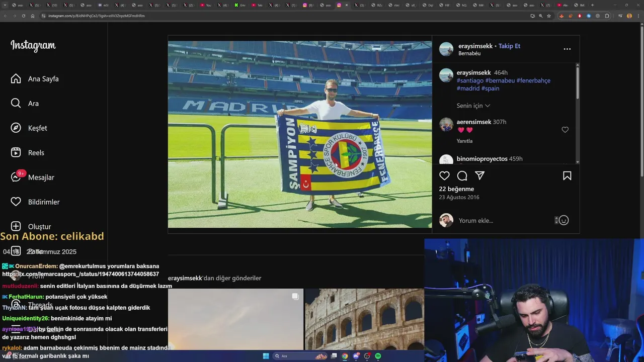Click the comments panel scrollbar
644x362 pixels.
[577, 83]
